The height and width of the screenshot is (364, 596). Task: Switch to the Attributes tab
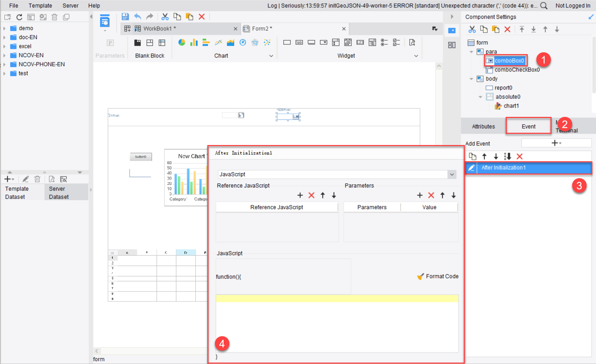tap(483, 126)
